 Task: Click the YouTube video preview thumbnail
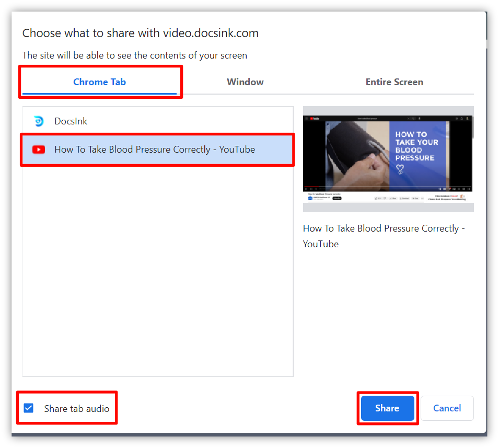coord(388,159)
